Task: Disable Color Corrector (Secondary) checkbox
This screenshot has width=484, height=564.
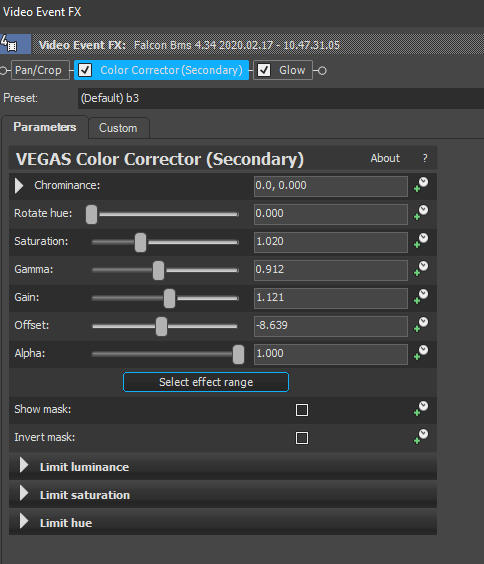Action: (x=85, y=70)
